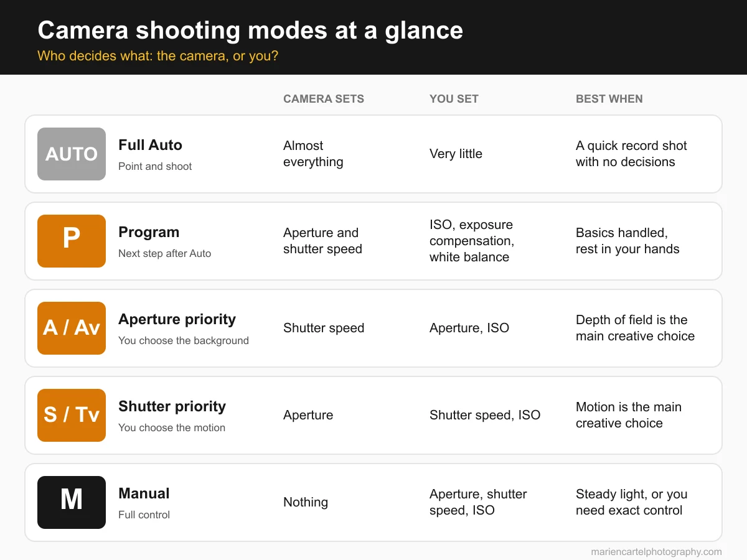
Task: Click the 'Shutter priority' title
Action: (x=172, y=406)
